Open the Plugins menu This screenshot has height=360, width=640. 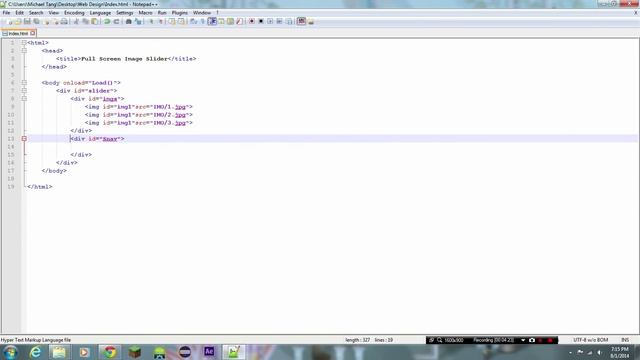180,13
